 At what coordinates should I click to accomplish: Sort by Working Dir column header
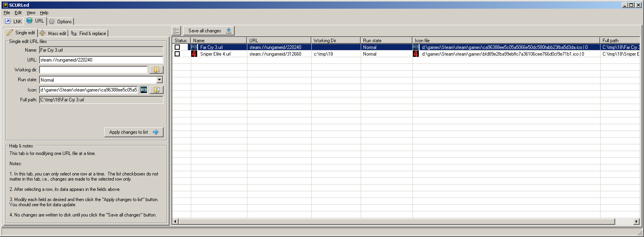[336, 40]
